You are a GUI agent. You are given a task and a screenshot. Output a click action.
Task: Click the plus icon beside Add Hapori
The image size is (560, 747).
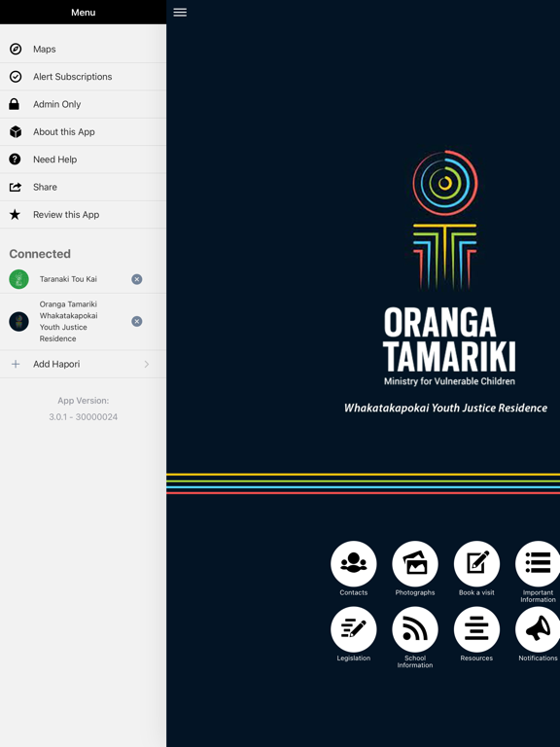pos(16,364)
